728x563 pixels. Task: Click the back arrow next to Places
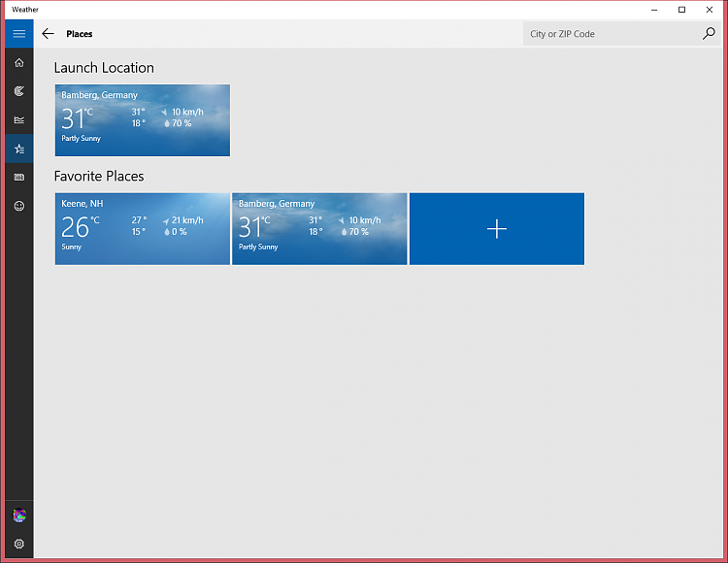48,33
